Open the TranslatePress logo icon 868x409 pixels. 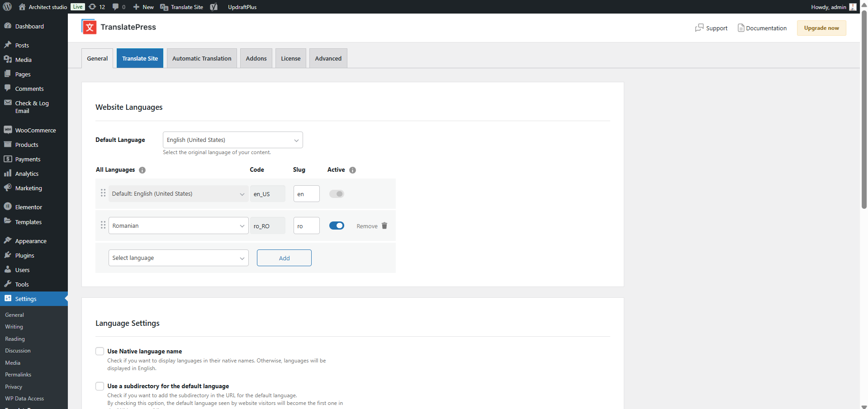click(89, 27)
